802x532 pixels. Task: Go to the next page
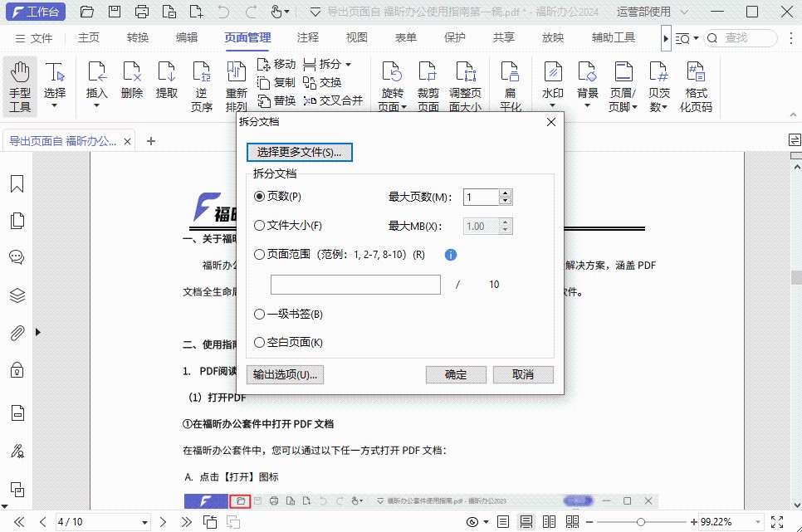164,522
